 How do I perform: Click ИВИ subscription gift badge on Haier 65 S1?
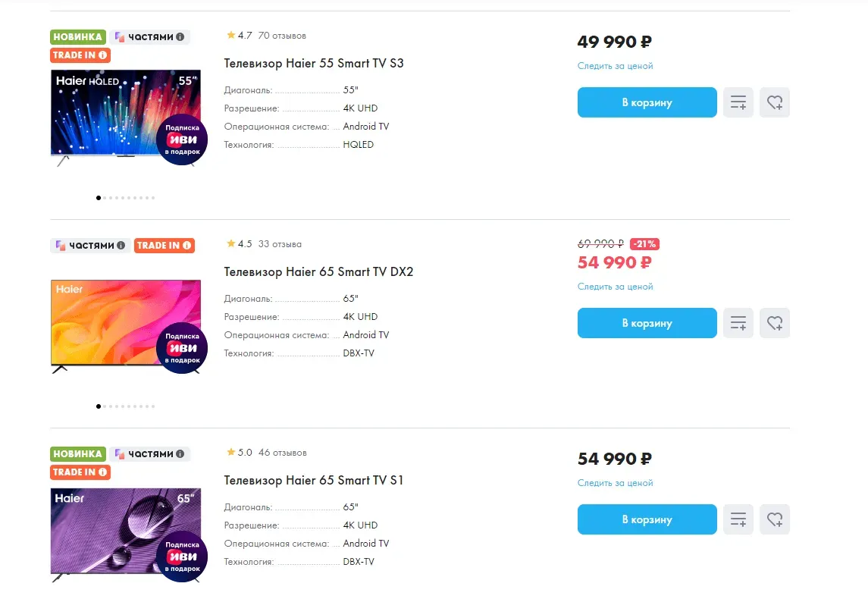[182, 557]
